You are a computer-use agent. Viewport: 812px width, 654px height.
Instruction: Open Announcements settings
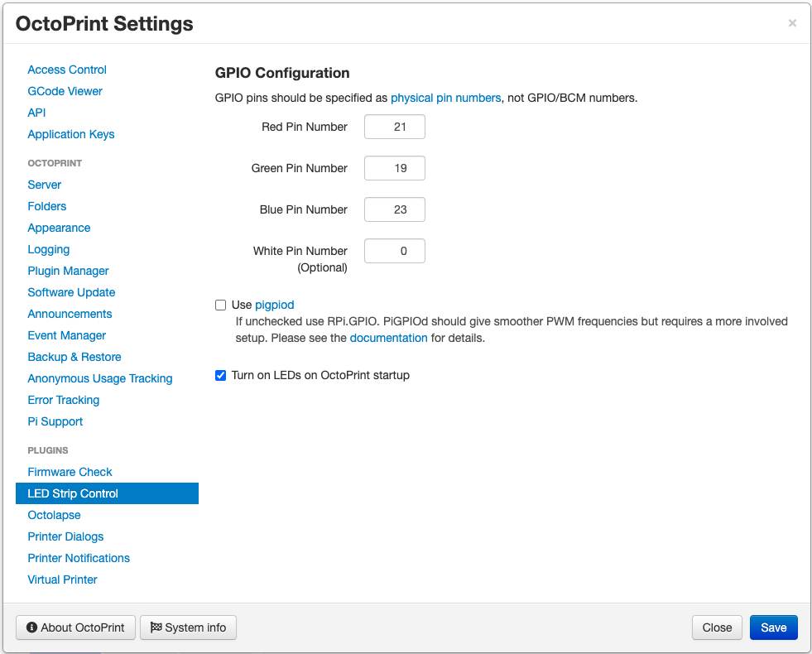(x=70, y=314)
